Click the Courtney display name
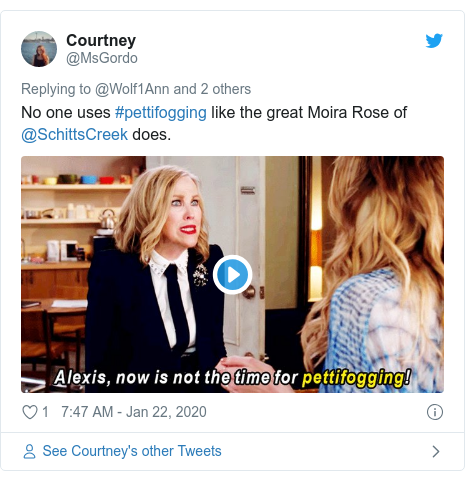 pyautogui.click(x=101, y=41)
